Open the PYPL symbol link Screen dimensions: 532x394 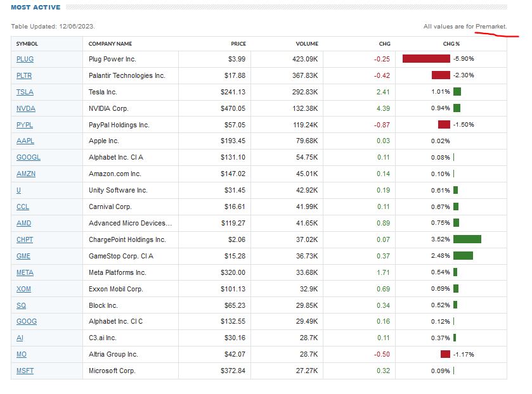pyautogui.click(x=25, y=125)
